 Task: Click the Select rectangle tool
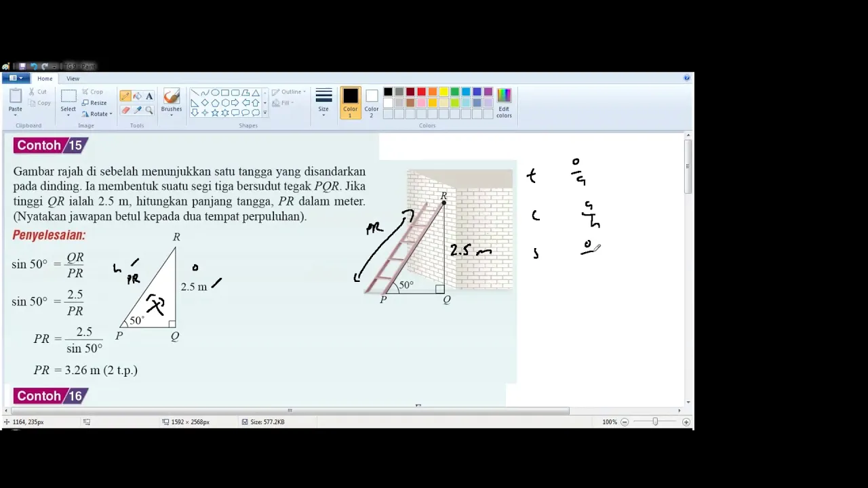click(68, 96)
